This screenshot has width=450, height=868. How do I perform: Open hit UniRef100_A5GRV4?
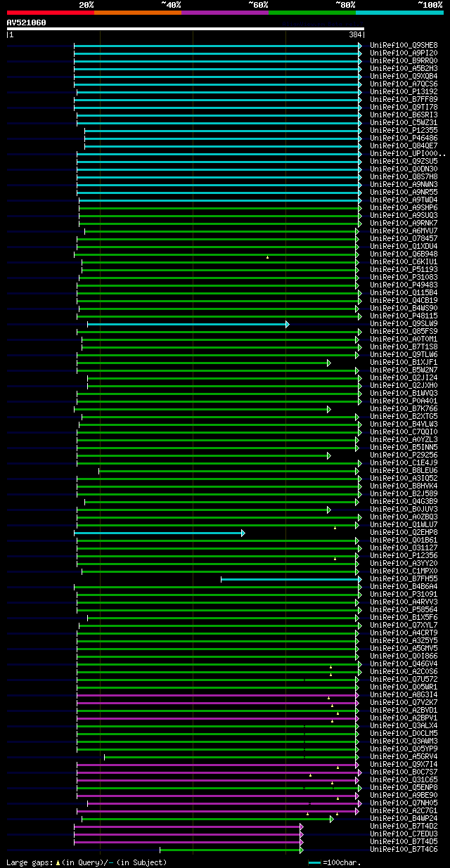click(404, 757)
